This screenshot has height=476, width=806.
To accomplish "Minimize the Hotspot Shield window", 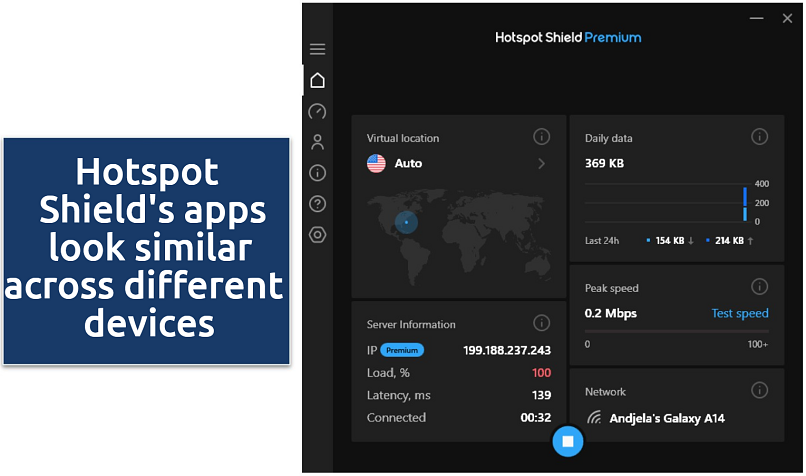I will point(753,17).
